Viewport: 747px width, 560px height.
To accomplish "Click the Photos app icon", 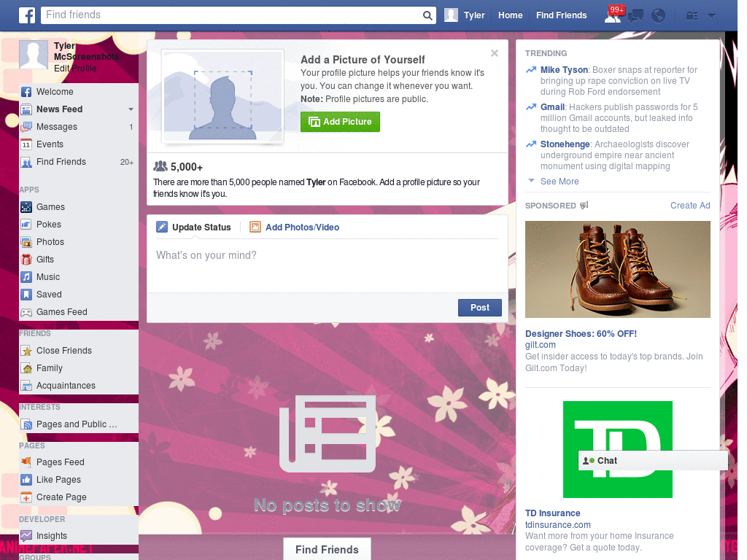I will coord(27,242).
